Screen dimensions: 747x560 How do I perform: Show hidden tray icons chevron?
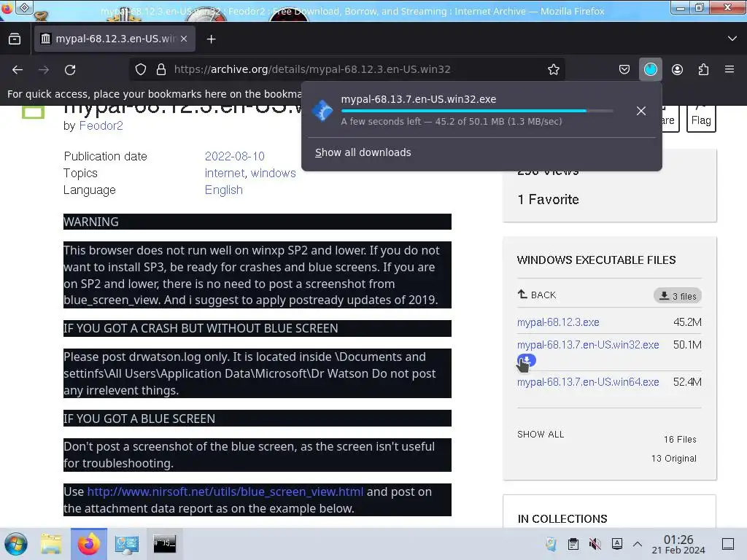click(x=638, y=544)
